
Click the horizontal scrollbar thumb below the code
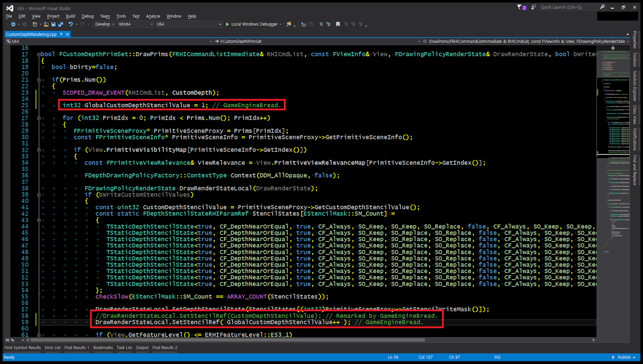[x=227, y=340]
